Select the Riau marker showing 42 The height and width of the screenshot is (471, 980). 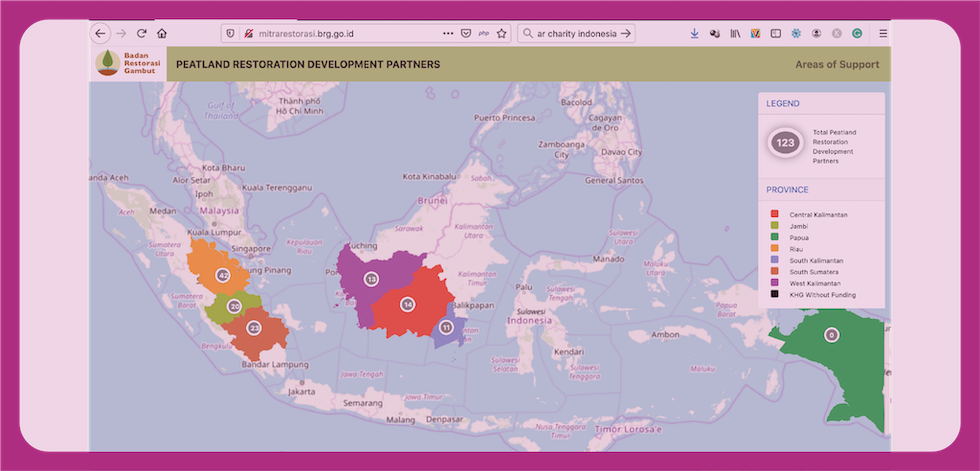pos(222,274)
